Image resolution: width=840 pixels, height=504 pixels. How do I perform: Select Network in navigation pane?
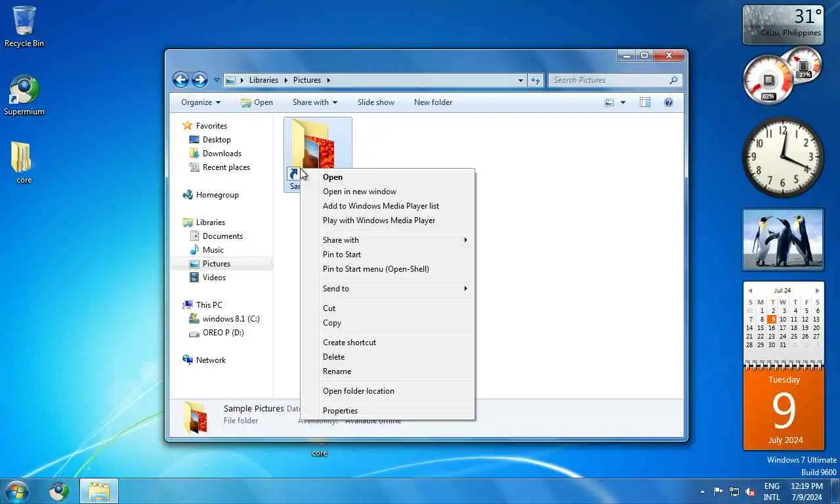click(x=204, y=360)
